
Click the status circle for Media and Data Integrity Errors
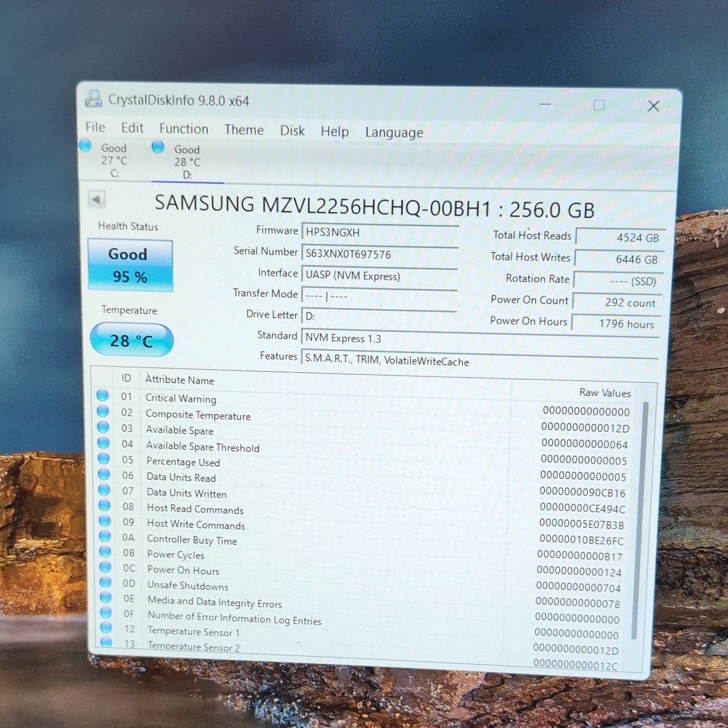106,597
